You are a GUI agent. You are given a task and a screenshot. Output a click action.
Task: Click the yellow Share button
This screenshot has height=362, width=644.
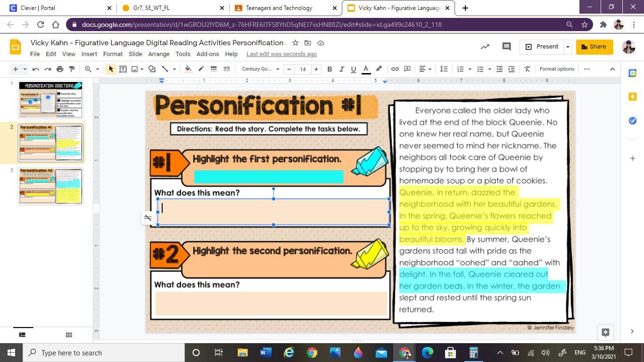[594, 47]
